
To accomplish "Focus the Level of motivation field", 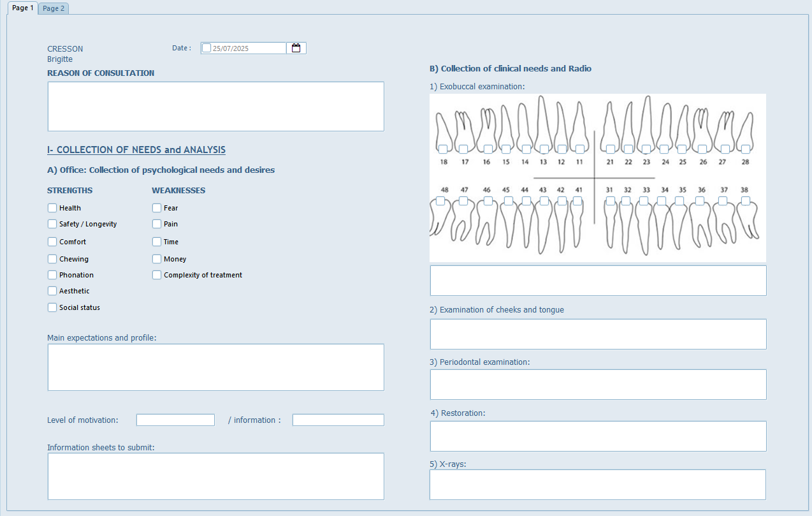I will click(x=175, y=420).
